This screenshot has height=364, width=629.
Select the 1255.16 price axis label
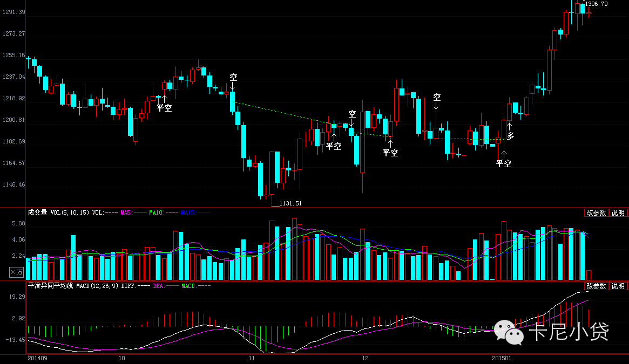(x=13, y=56)
